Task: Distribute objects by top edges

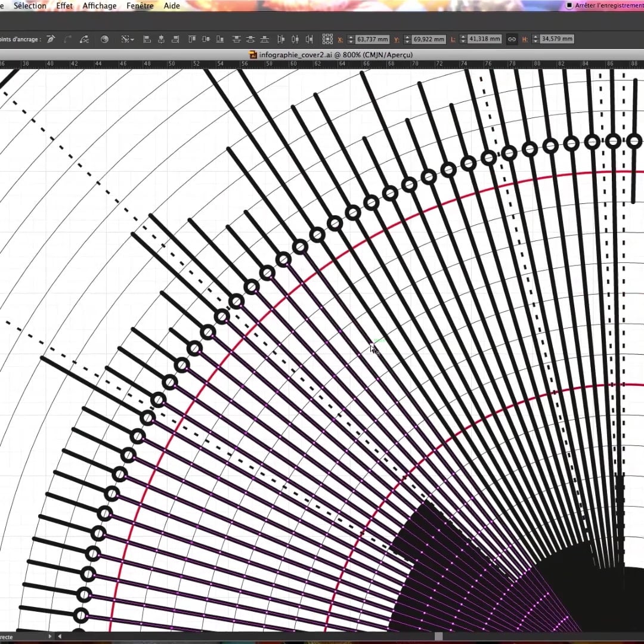Action: point(236,39)
